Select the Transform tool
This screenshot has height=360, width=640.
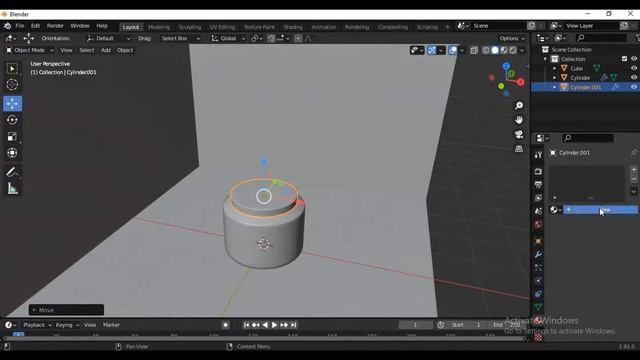point(12,153)
